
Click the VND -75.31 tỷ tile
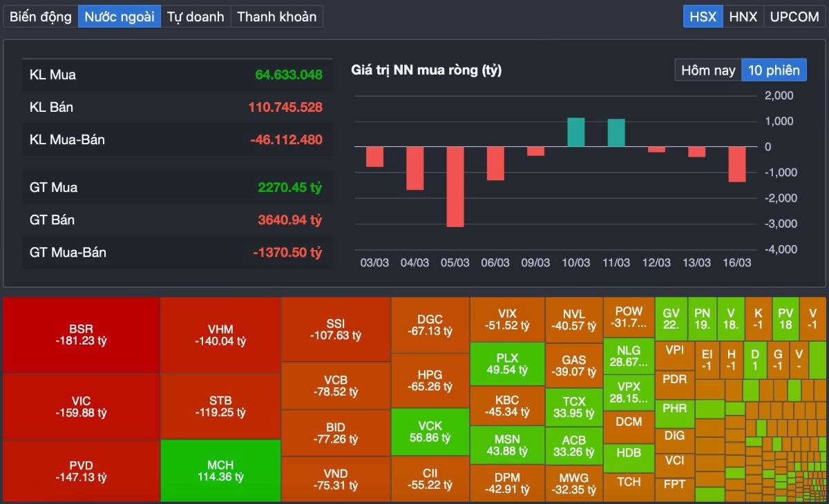[336, 479]
